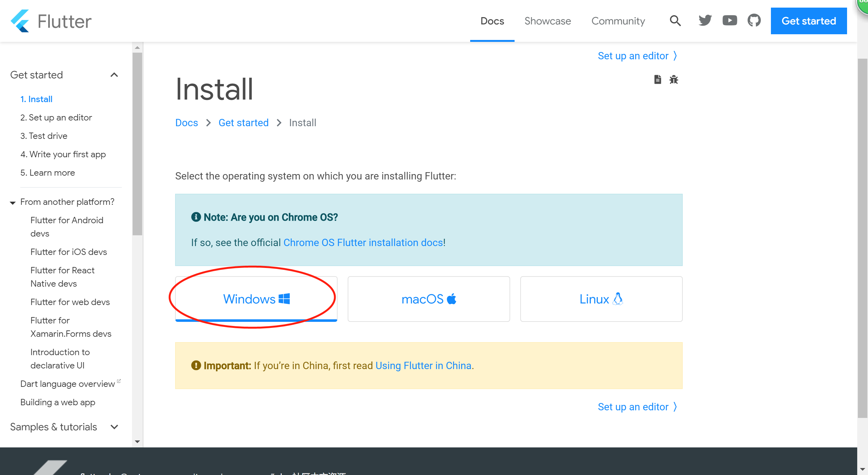
Task: Open Chrome OS Flutter installation docs link
Action: click(363, 243)
